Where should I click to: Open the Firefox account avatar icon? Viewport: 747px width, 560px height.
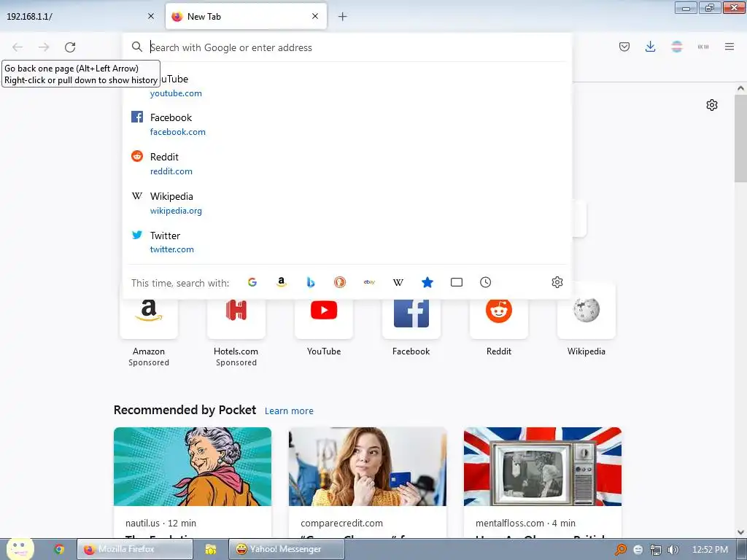(676, 47)
